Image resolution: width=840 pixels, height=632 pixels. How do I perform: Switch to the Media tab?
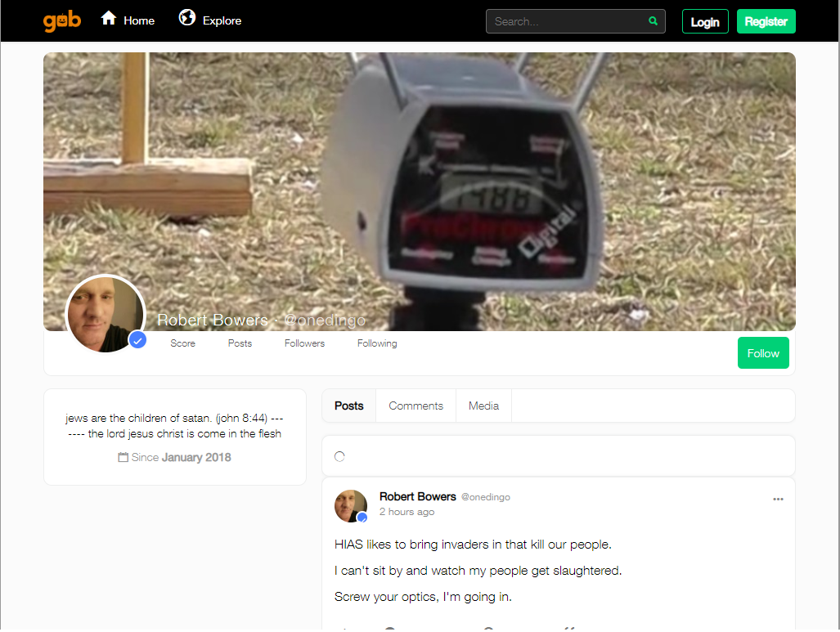pyautogui.click(x=483, y=406)
